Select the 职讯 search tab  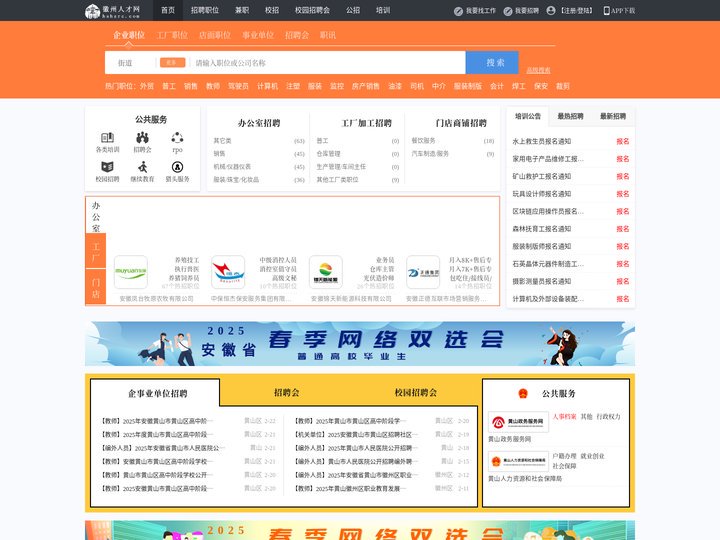pyautogui.click(x=328, y=35)
